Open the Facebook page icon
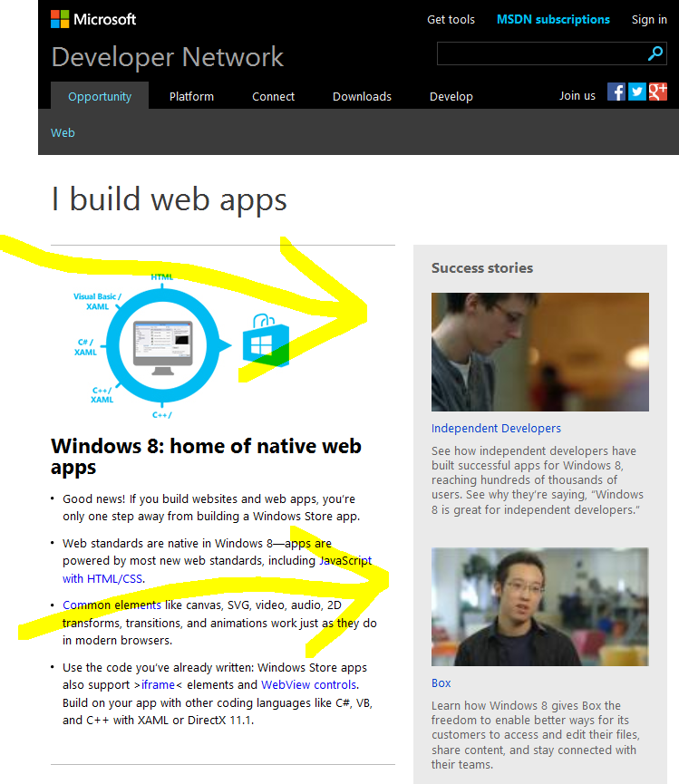Viewport: 679px width, 784px height. [x=616, y=92]
